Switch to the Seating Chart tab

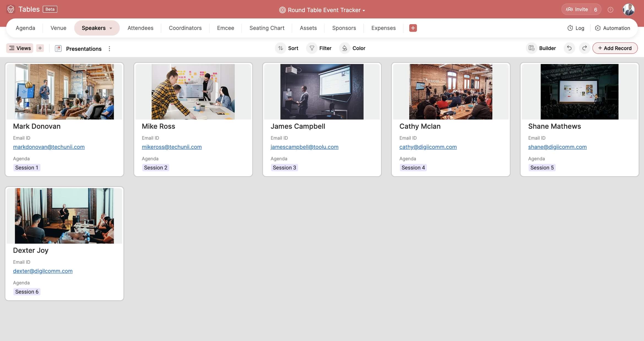267,28
